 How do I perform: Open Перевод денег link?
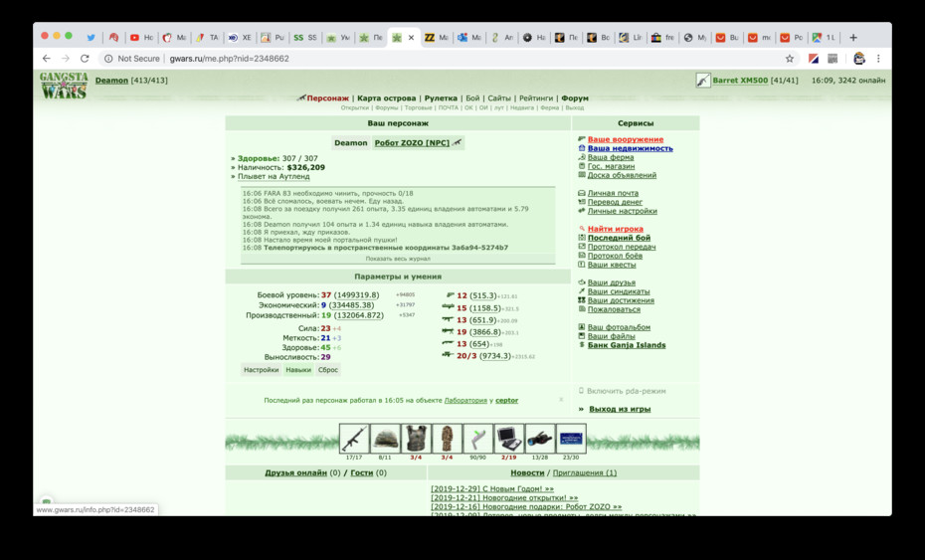[x=615, y=202]
